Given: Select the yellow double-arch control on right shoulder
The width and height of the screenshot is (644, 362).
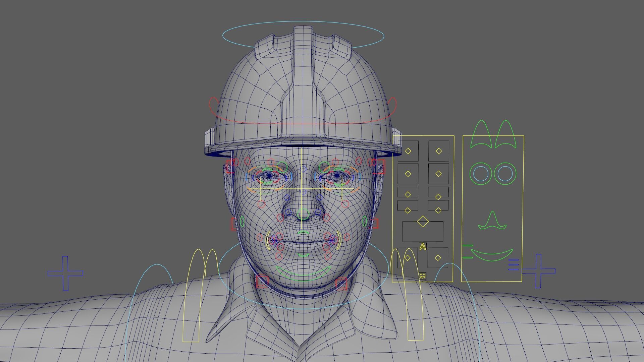Looking at the screenshot, I should (408, 294).
